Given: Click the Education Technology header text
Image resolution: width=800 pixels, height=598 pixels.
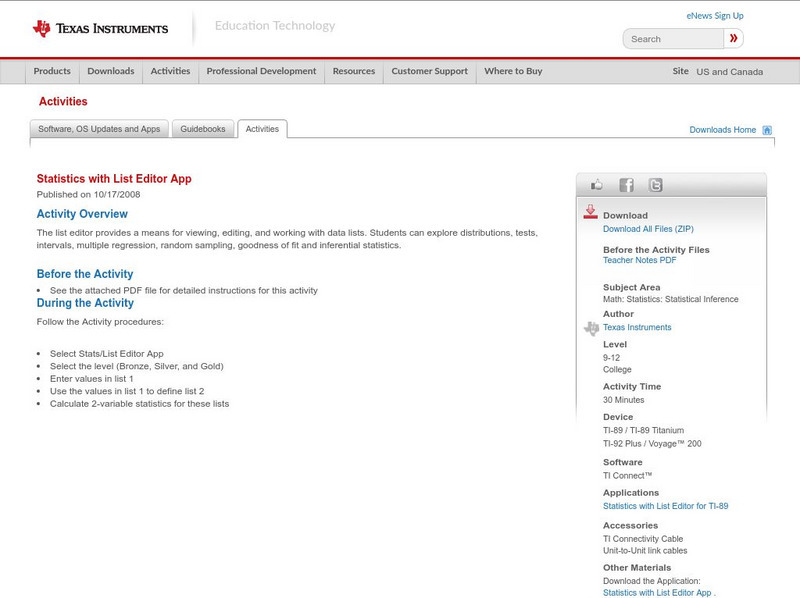Looking at the screenshot, I should click(x=275, y=26).
